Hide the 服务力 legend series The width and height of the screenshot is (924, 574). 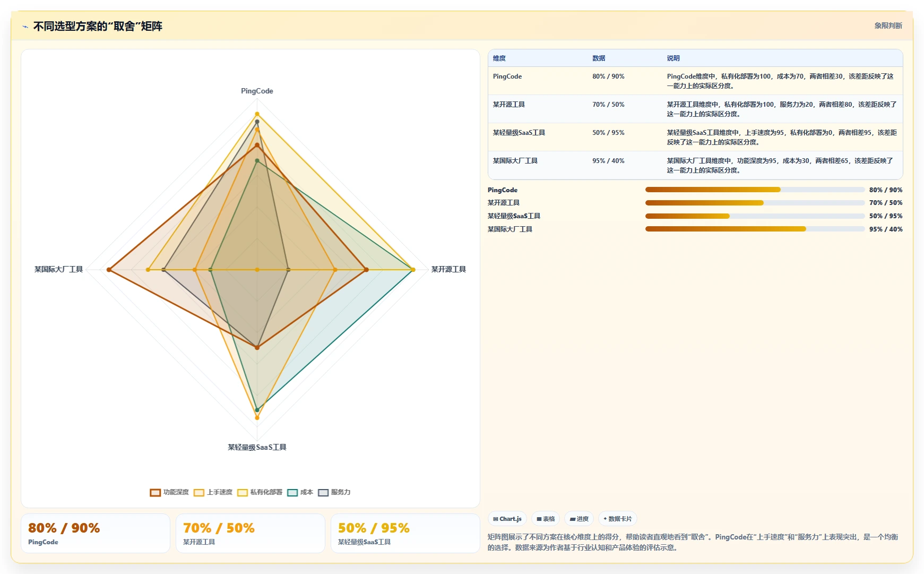coord(334,492)
